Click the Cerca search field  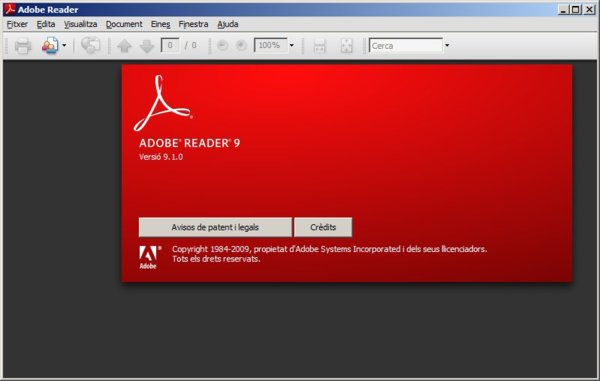[x=406, y=46]
